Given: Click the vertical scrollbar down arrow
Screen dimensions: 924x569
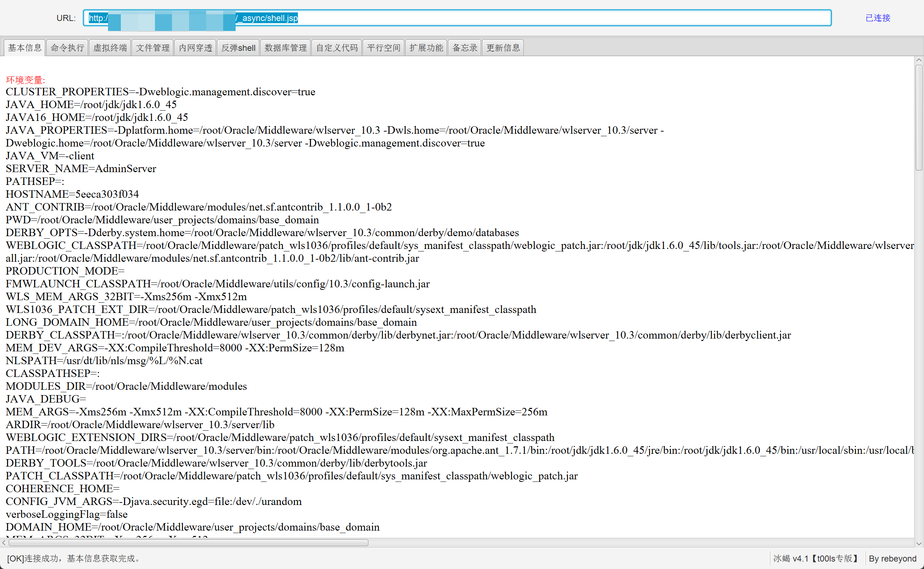Looking at the screenshot, I should tap(919, 543).
